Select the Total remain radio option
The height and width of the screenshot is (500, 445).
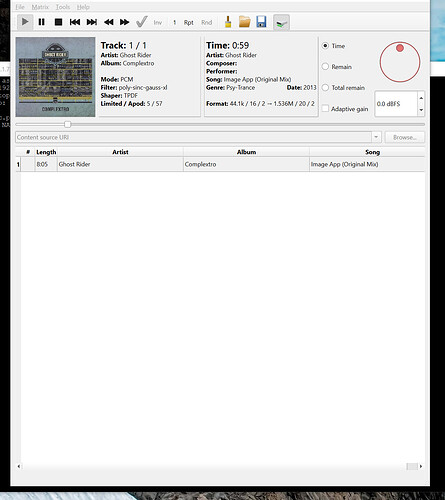click(x=325, y=88)
